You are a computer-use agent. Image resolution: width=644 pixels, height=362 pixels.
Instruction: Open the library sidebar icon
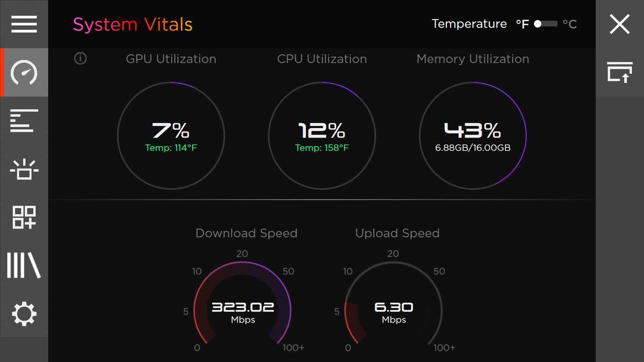click(24, 266)
